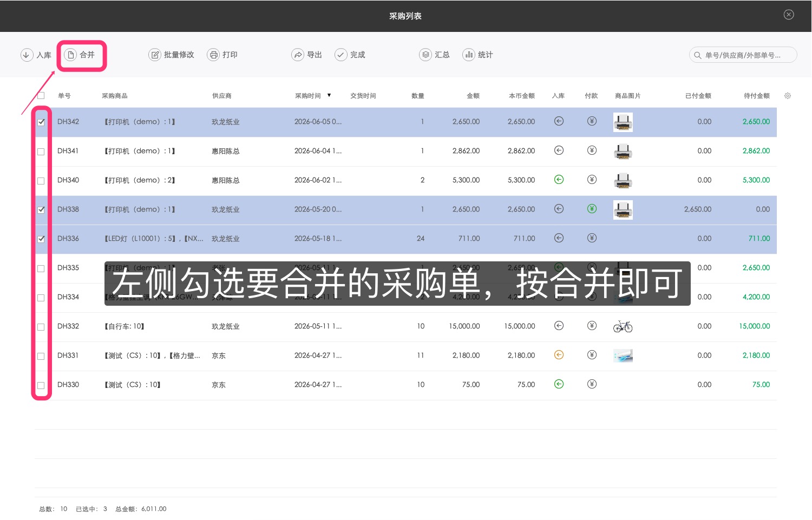Check the DH331 row checkbox
Viewport: 812px width, 520px height.
click(41, 356)
